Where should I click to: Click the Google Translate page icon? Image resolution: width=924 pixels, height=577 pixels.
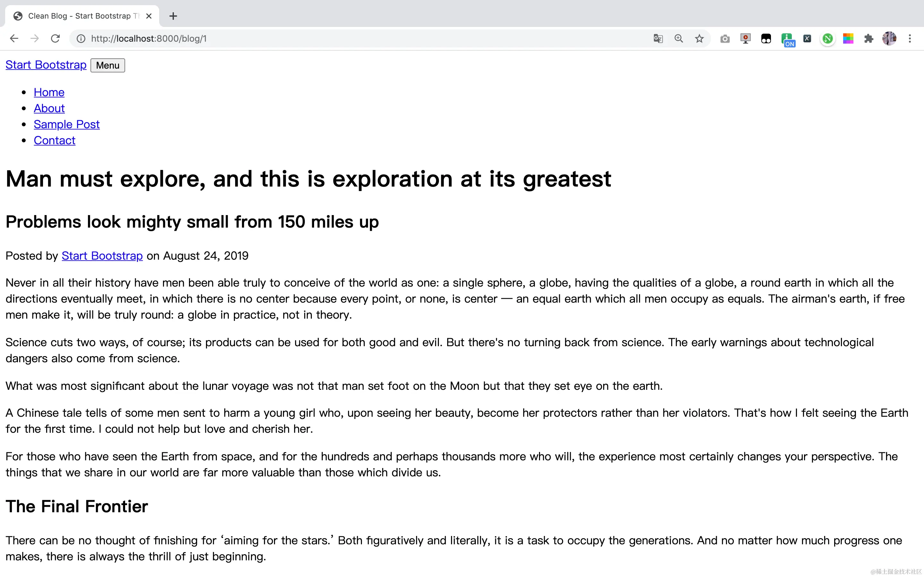[658, 38]
